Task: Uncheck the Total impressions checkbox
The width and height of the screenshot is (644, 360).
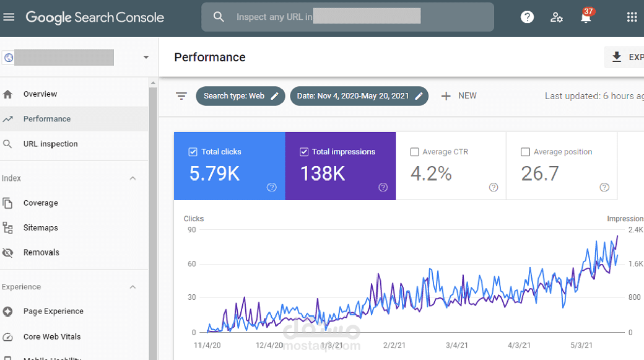Action: pos(304,152)
